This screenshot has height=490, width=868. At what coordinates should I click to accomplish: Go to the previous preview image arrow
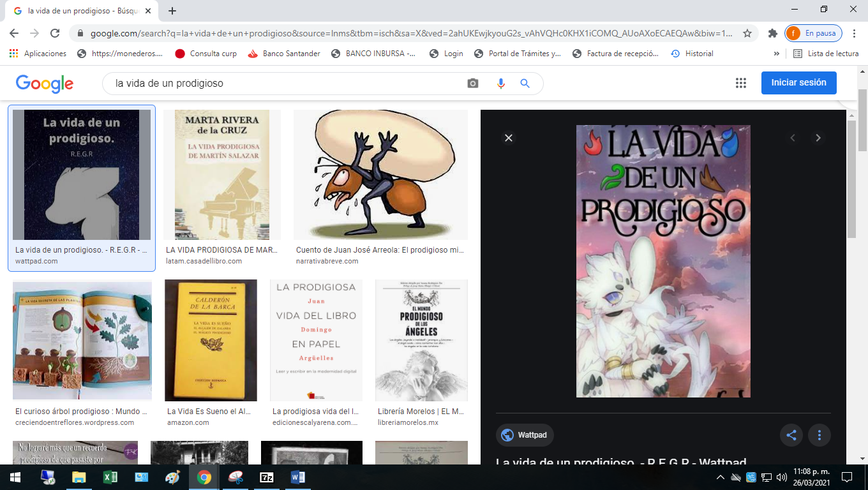[x=793, y=138]
